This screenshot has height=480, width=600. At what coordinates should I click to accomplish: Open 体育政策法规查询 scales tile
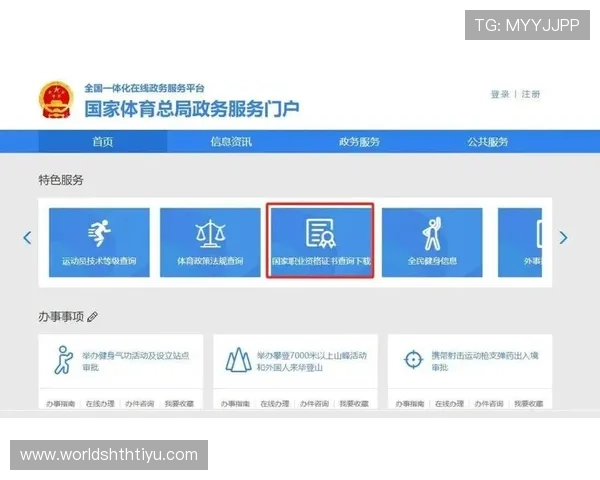[210, 242]
